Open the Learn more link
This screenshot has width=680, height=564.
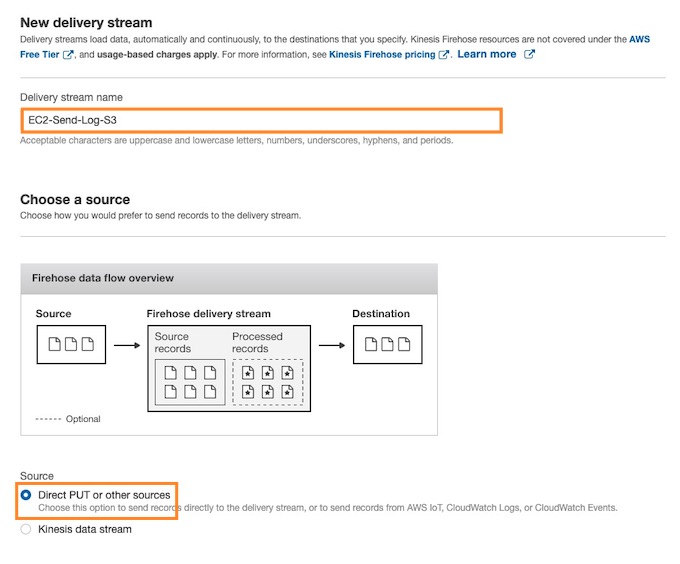coord(487,54)
